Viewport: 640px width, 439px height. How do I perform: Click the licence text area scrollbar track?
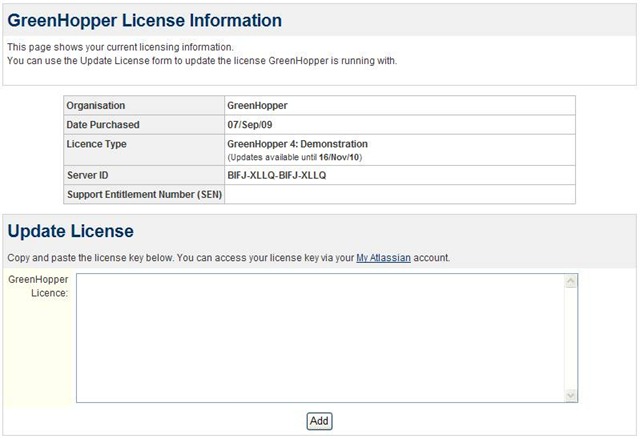tap(570, 338)
